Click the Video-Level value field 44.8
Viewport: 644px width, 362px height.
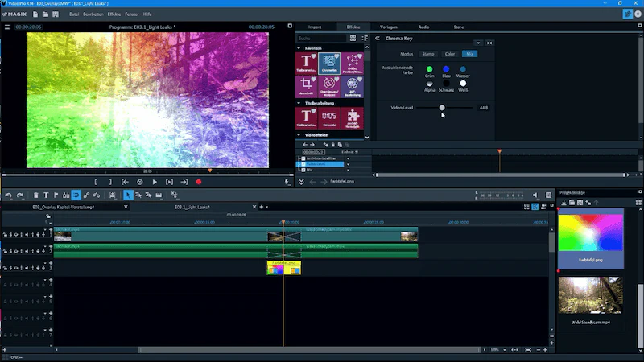[x=484, y=108]
